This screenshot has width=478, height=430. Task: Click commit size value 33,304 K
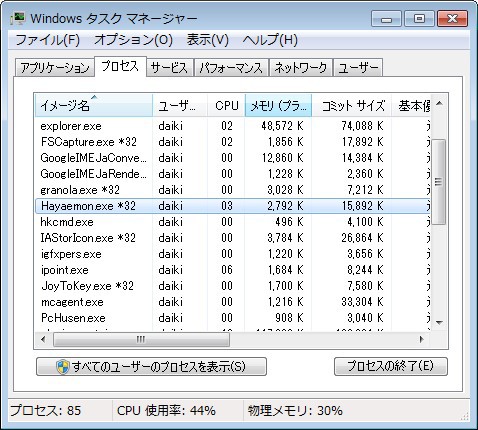coord(363,302)
